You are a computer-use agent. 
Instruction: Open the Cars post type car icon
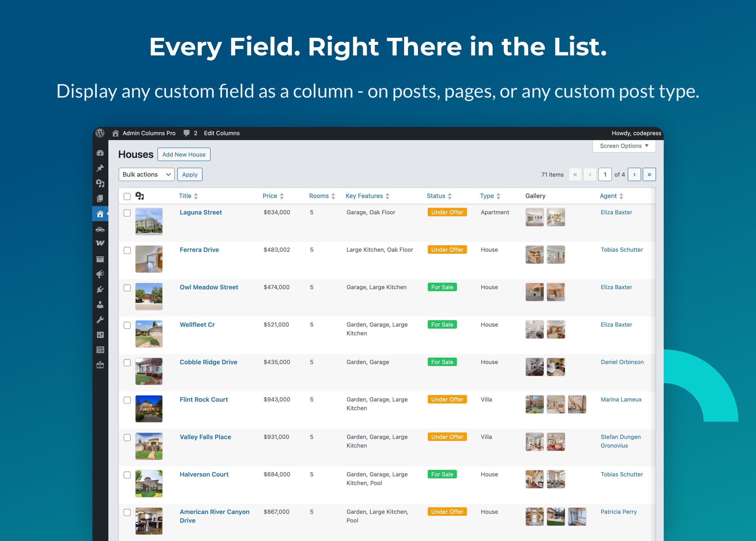pos(100,229)
